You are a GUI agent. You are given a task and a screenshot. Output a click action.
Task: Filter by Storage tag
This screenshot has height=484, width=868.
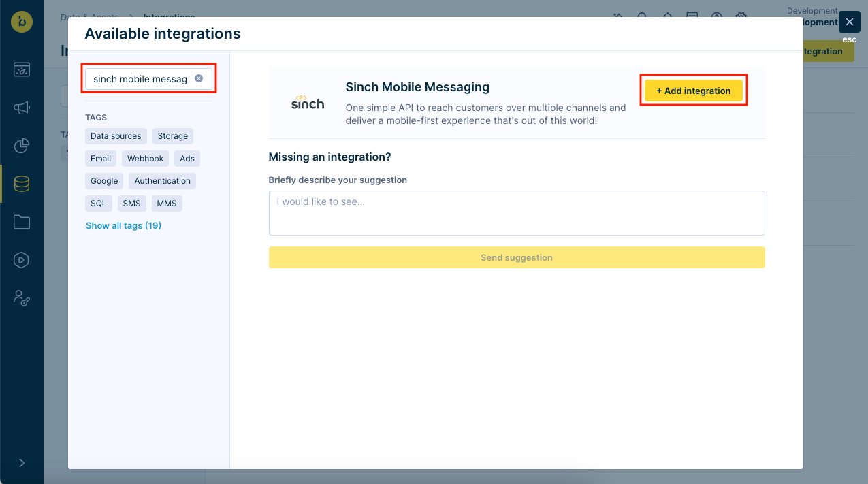[x=173, y=136]
